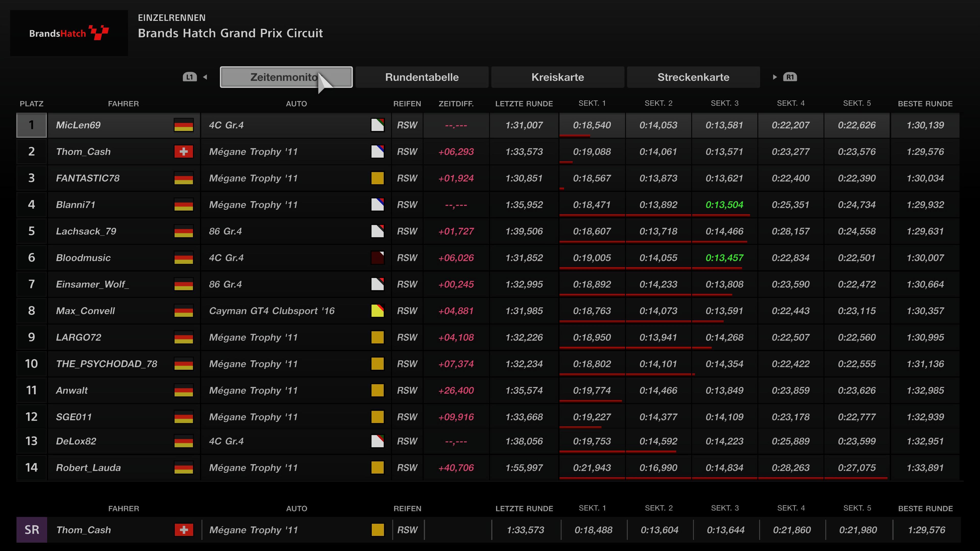Click the SR badge in bottom row
980x551 pixels.
(x=32, y=530)
